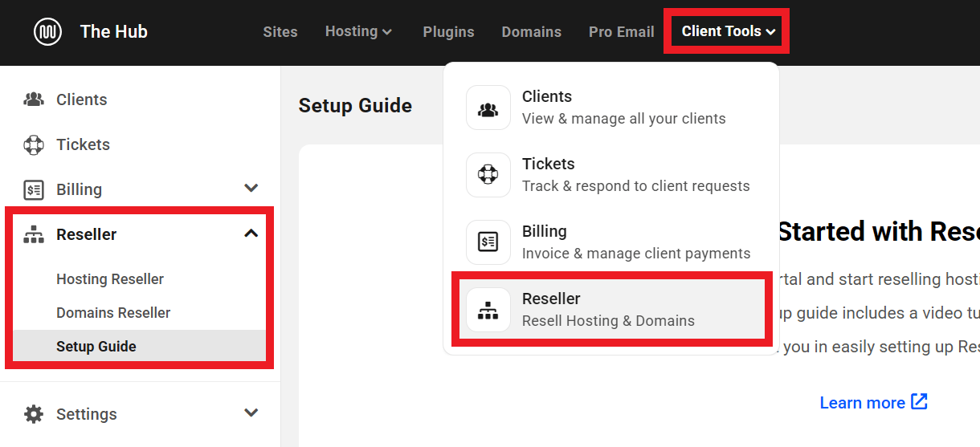Open Domains Reseller sub-item
The height and width of the screenshot is (447, 980).
click(113, 313)
